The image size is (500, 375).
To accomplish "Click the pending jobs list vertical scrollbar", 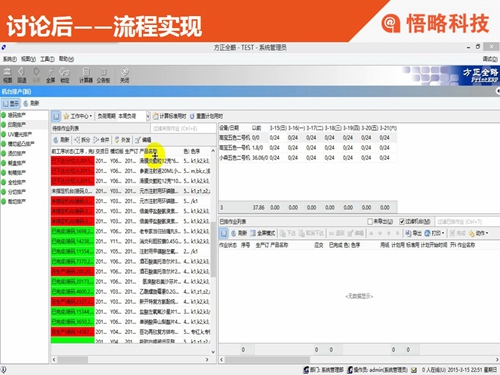I will (x=213, y=252).
